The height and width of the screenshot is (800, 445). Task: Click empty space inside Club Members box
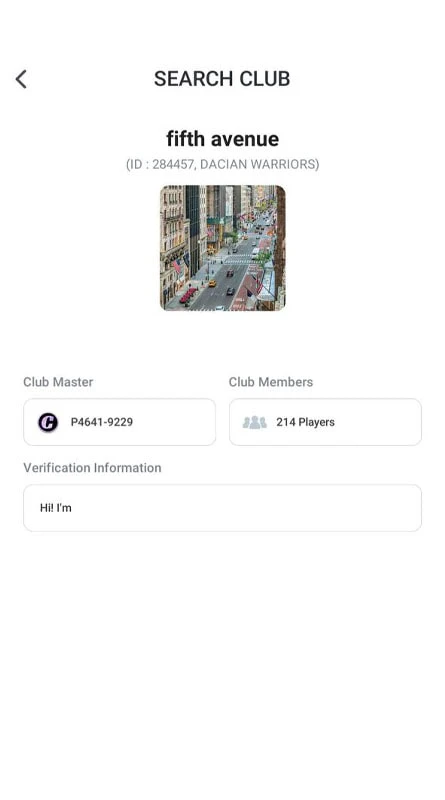tap(378, 422)
